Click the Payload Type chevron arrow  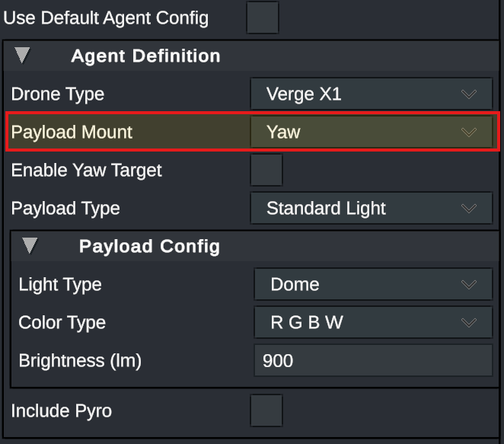pos(468,209)
